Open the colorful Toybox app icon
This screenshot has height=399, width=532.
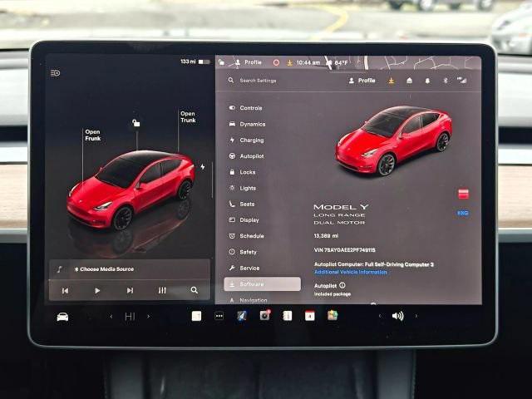pos(332,316)
